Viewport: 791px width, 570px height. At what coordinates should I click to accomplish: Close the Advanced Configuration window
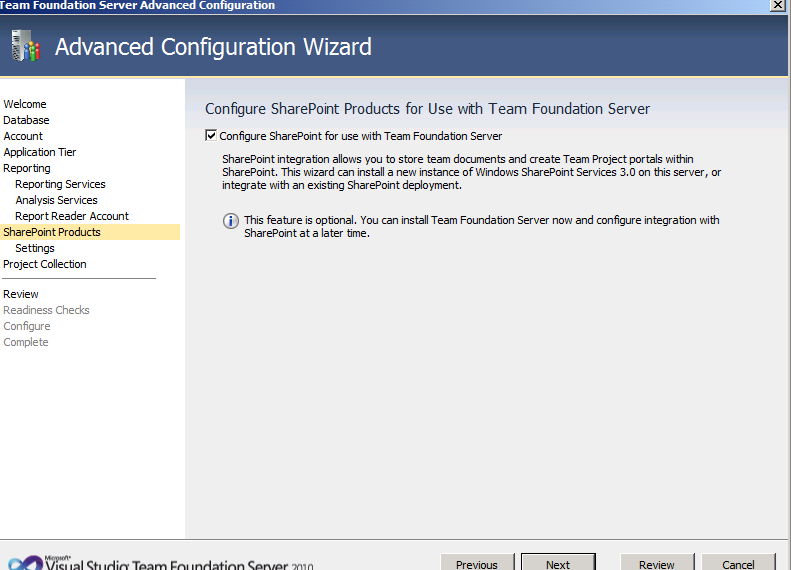[x=777, y=5]
